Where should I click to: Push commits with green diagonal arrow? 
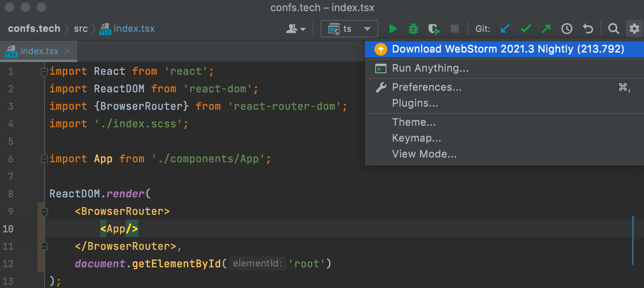(546, 29)
